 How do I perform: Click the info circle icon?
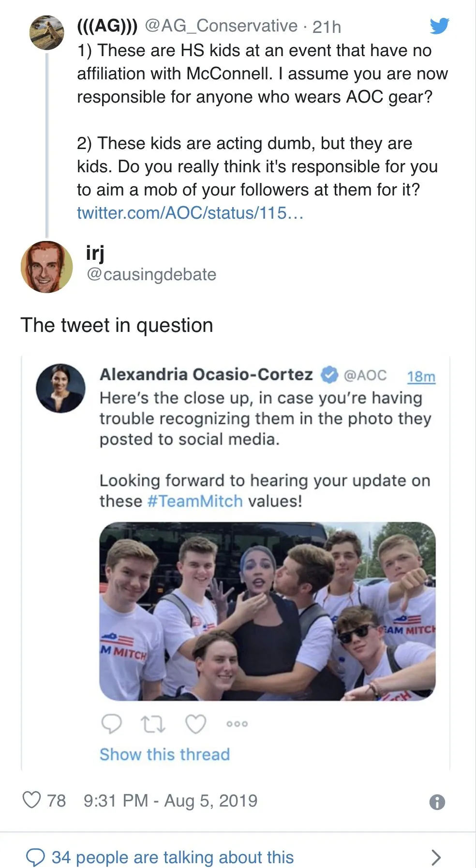(437, 802)
